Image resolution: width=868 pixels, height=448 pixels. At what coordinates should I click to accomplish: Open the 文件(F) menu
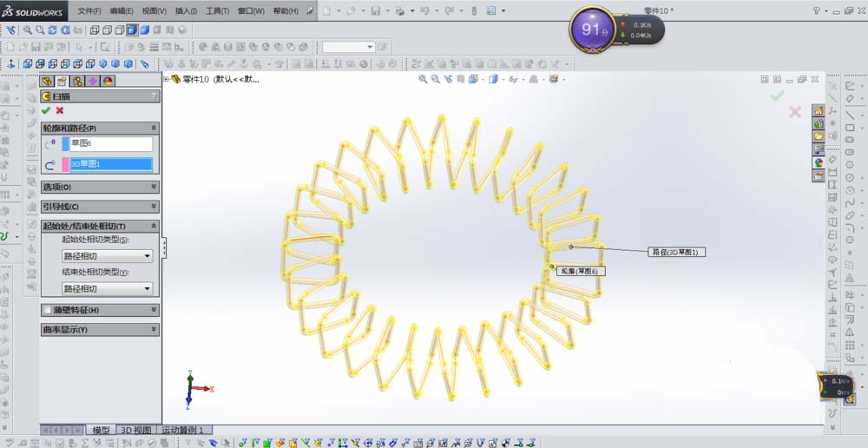(x=89, y=11)
